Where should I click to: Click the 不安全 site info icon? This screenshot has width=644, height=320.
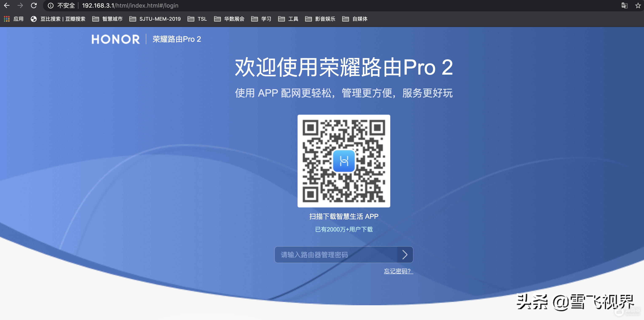coord(51,5)
